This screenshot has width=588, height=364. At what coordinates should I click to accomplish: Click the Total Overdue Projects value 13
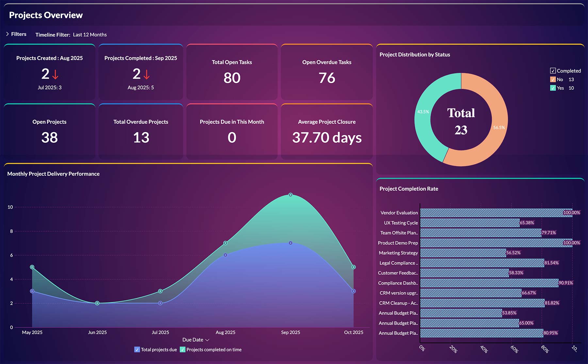[x=141, y=137]
